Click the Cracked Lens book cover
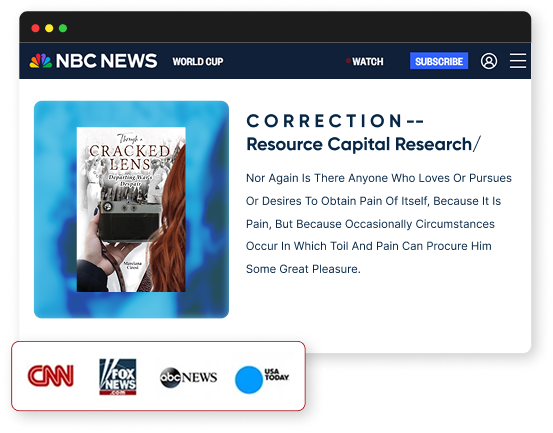553x433 pixels. tap(131, 209)
